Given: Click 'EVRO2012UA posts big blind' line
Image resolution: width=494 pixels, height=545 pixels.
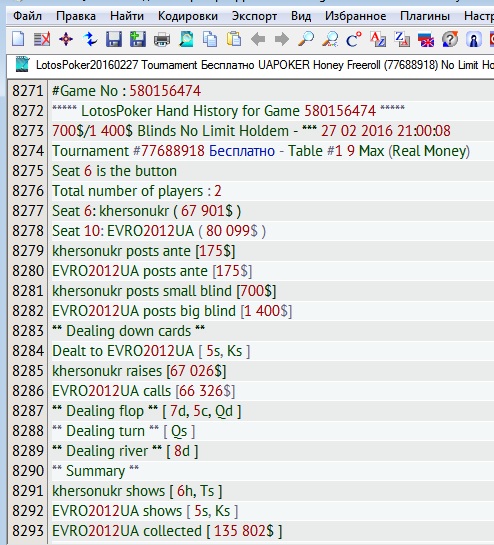Looking at the screenshot, I should tap(172, 311).
